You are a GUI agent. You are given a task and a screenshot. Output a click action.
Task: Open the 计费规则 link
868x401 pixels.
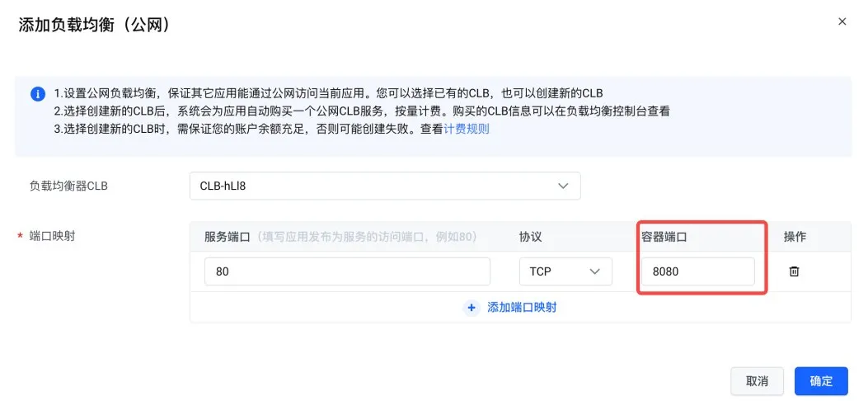click(467, 129)
